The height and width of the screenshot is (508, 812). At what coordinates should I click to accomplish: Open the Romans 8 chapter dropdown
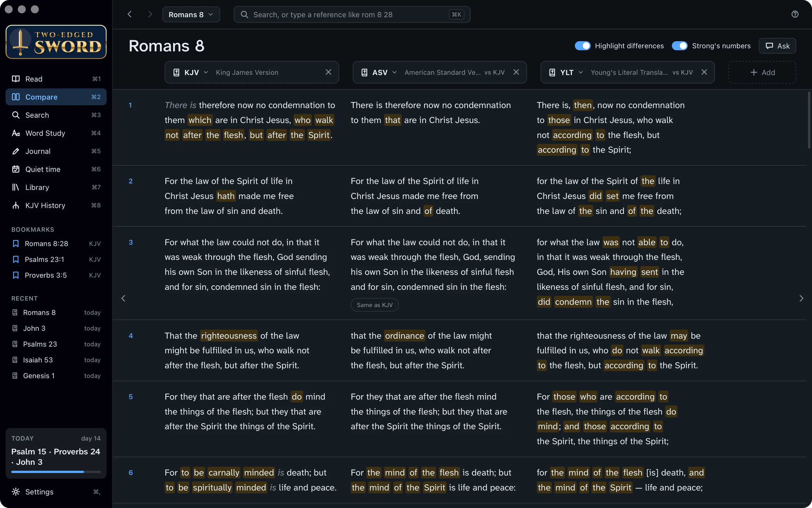pyautogui.click(x=191, y=14)
